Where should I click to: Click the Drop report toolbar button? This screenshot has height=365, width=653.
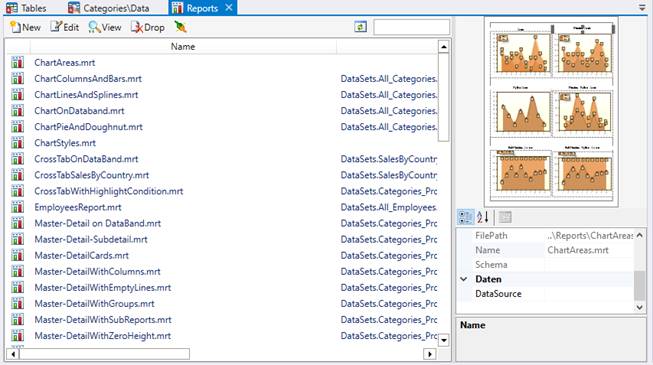point(148,28)
